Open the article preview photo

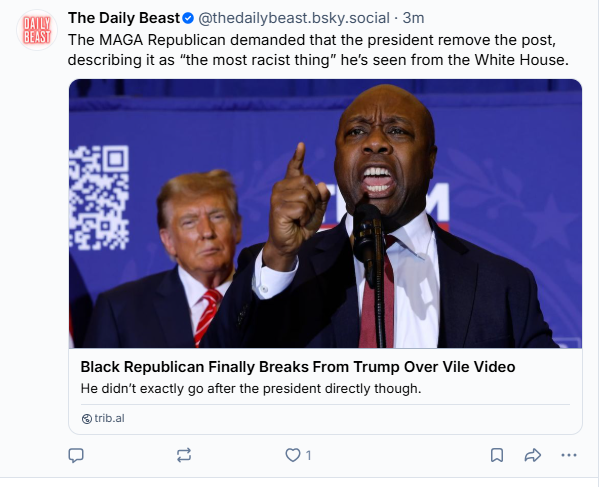pos(325,214)
